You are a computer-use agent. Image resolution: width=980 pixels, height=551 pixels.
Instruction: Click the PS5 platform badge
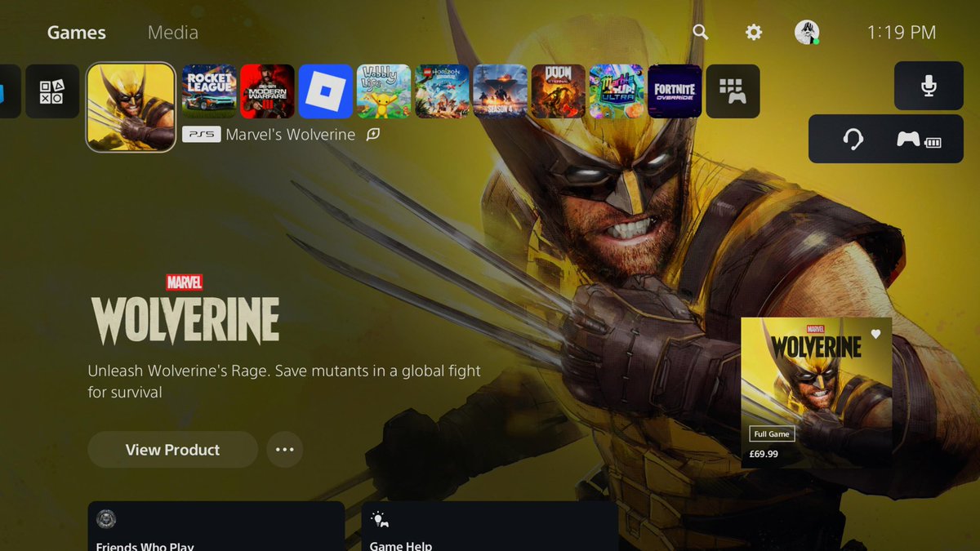pyautogui.click(x=201, y=135)
